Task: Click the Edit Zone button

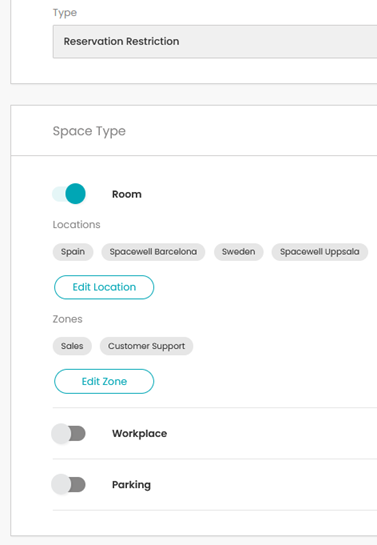Action: tap(104, 381)
